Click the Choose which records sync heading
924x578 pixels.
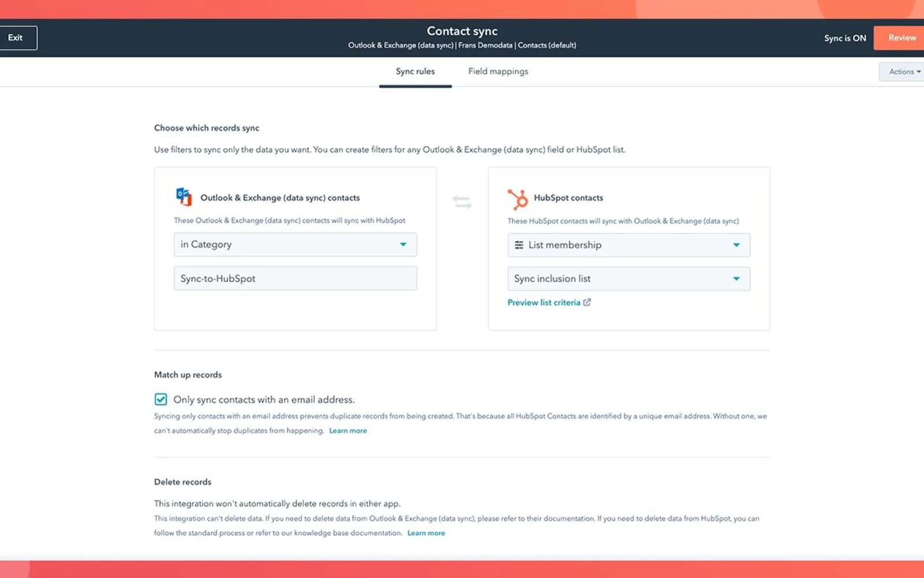click(x=207, y=128)
